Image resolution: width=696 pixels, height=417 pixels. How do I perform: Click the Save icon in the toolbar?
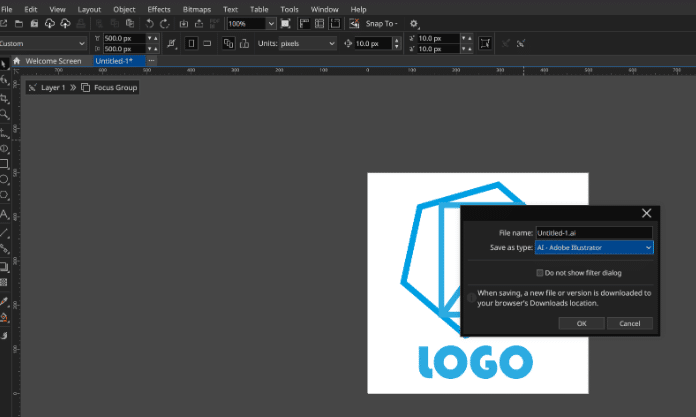pyautogui.click(x=34, y=24)
